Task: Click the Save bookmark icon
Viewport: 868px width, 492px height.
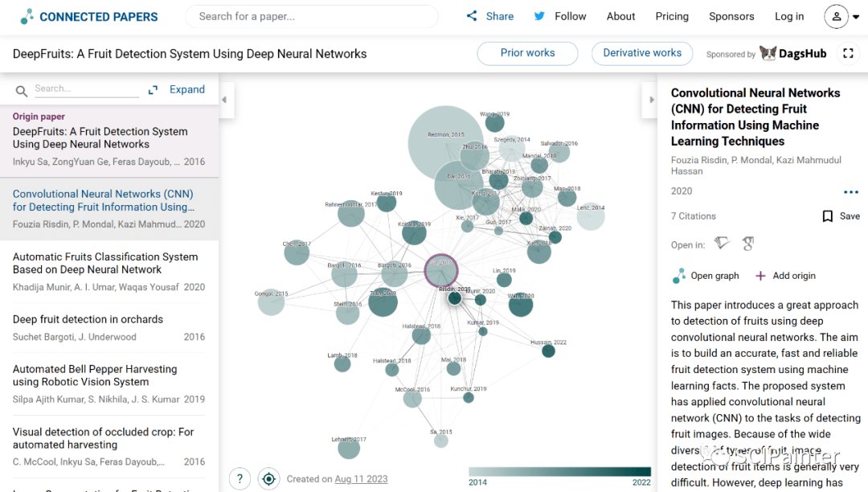Action: tap(828, 216)
